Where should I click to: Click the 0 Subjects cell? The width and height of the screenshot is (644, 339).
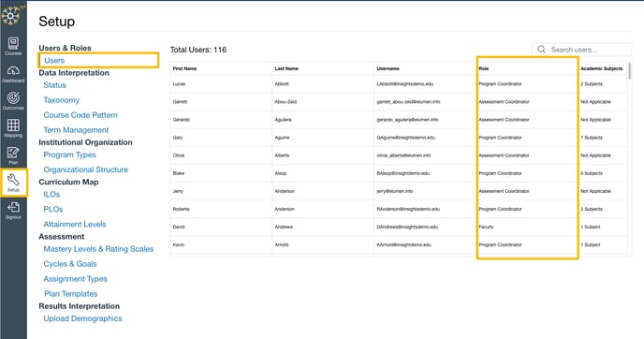[592, 173]
